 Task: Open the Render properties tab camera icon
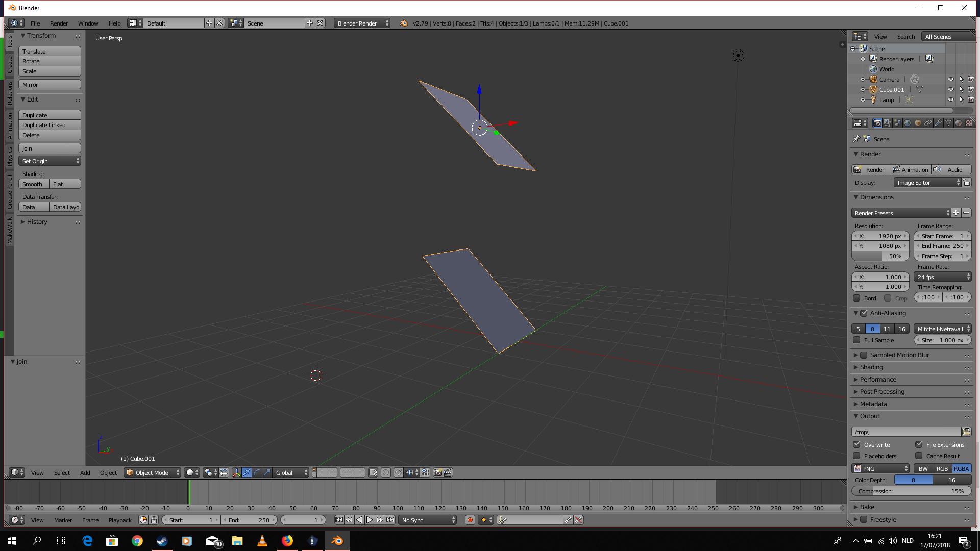[x=877, y=123]
